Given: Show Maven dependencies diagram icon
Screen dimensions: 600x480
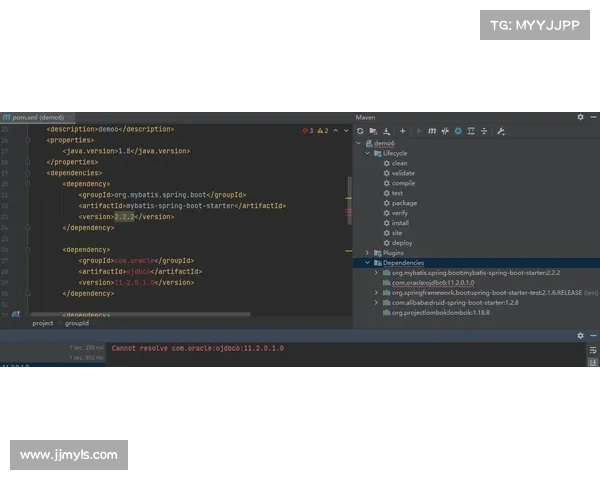Looking at the screenshot, I should 471,131.
